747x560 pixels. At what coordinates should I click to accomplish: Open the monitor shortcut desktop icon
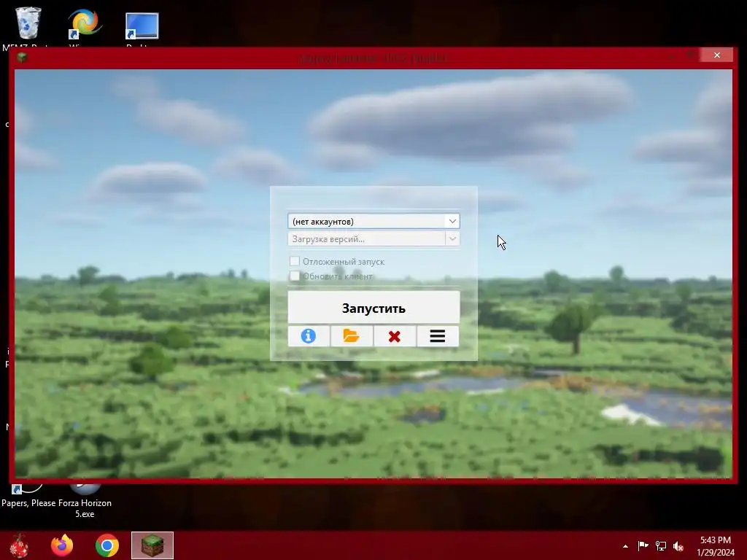(142, 26)
